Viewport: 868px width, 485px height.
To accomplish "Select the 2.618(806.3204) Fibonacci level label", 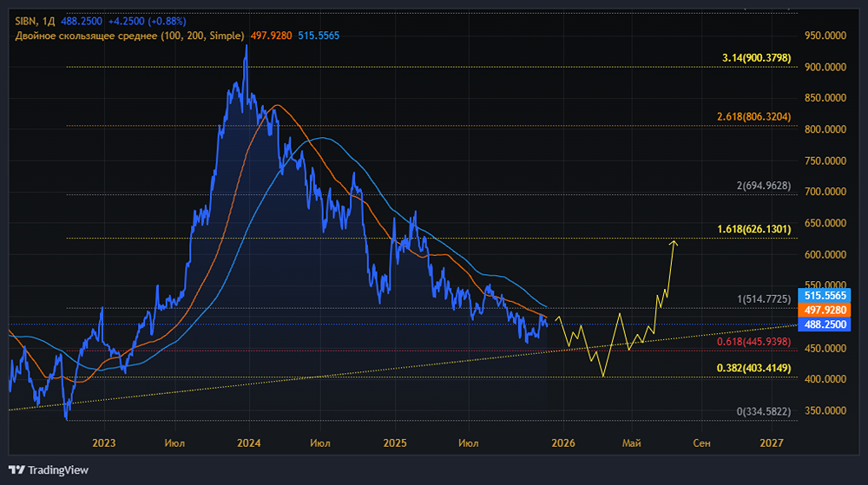I will pyautogui.click(x=754, y=116).
